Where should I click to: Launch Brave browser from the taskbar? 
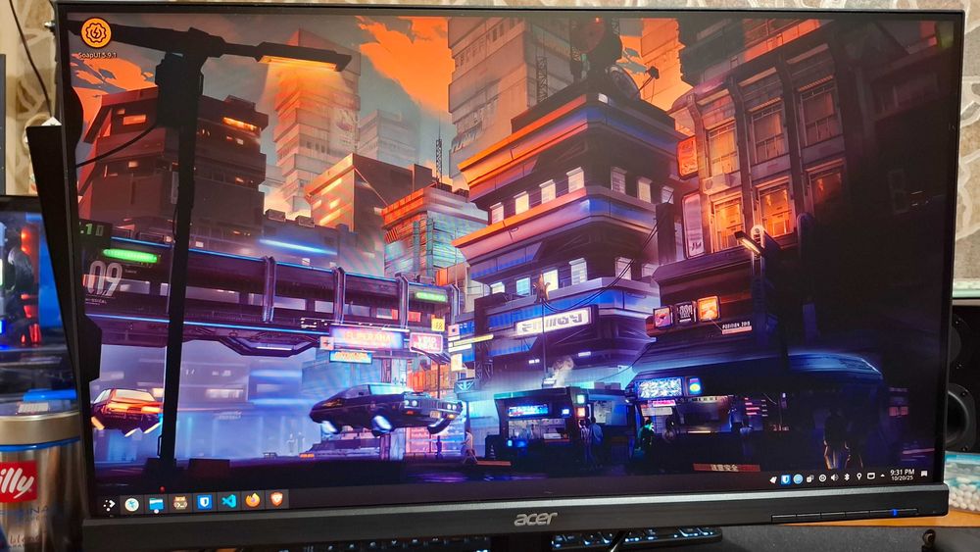[x=276, y=498]
